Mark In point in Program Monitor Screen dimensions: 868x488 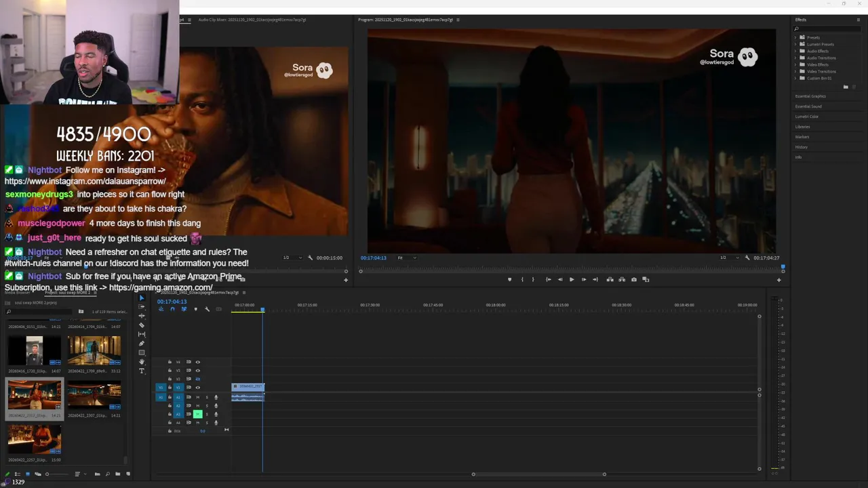tap(522, 279)
